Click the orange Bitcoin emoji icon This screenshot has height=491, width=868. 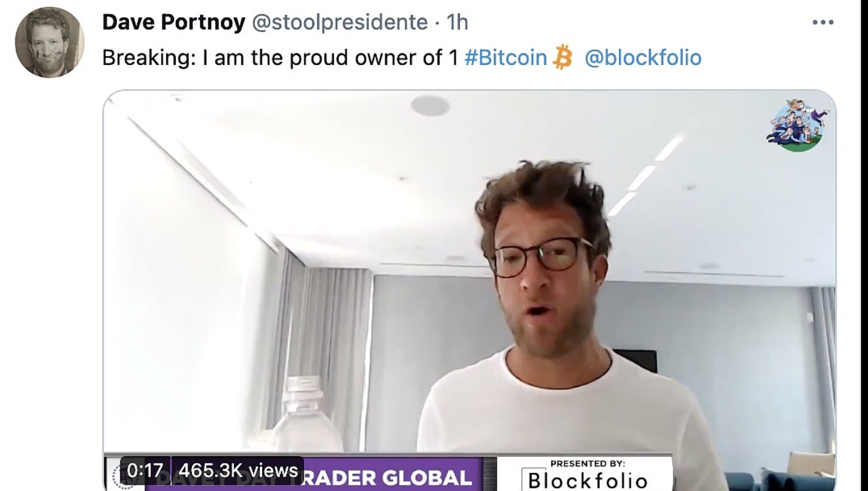click(563, 57)
